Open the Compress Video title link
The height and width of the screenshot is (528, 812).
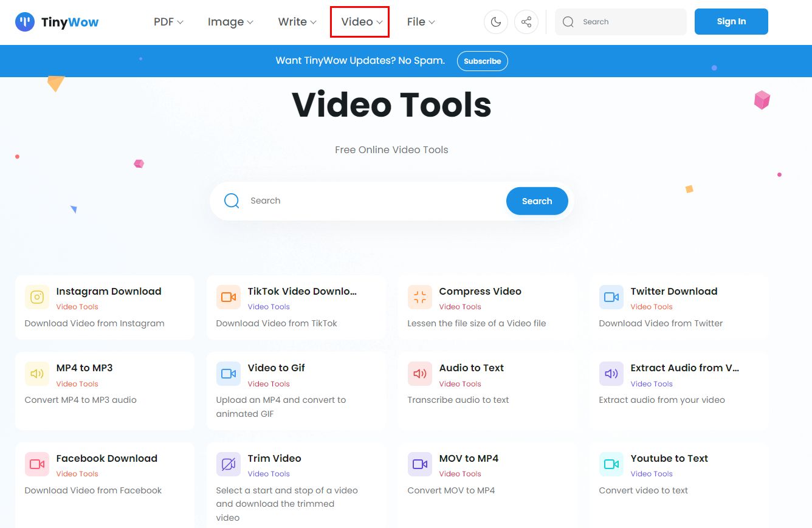480,291
